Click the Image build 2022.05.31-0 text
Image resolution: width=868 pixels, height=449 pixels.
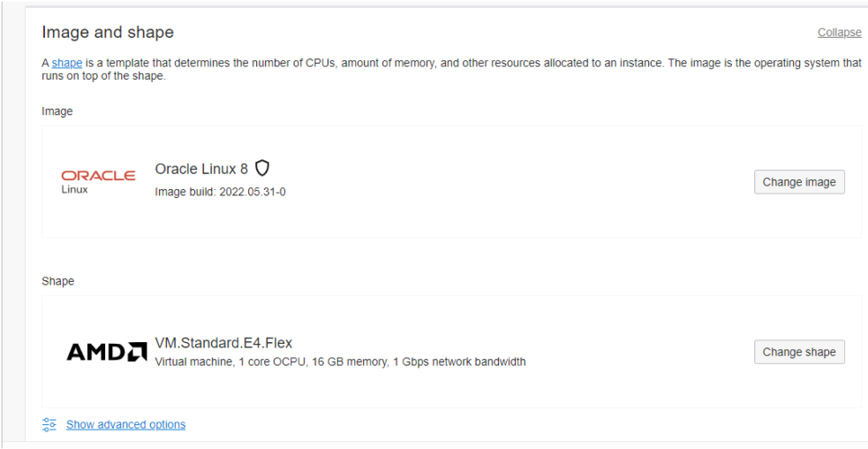pyautogui.click(x=220, y=192)
